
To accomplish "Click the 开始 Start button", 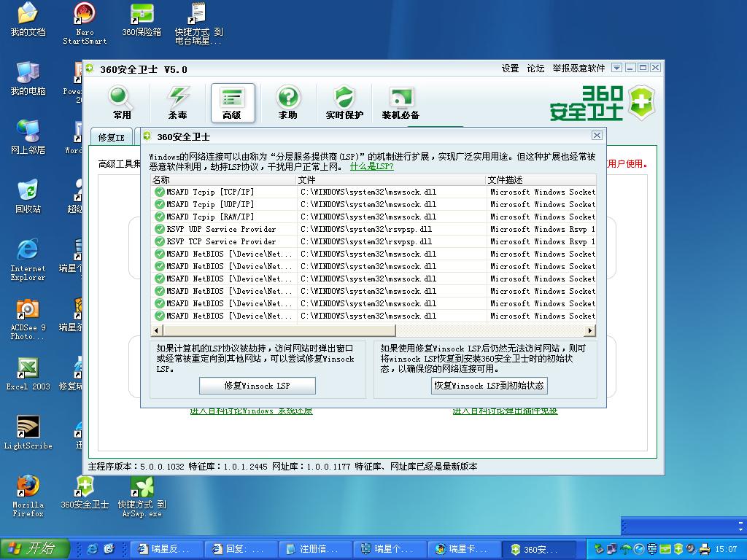I will pyautogui.click(x=34, y=549).
